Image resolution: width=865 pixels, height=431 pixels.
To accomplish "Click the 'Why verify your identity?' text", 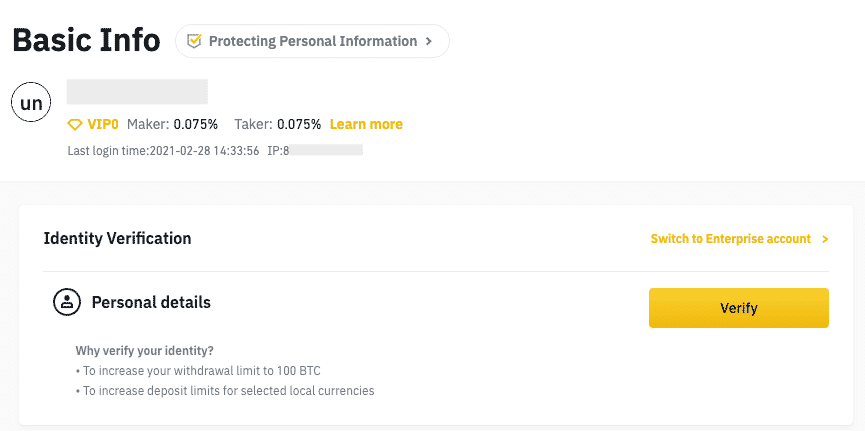I will tap(145, 350).
